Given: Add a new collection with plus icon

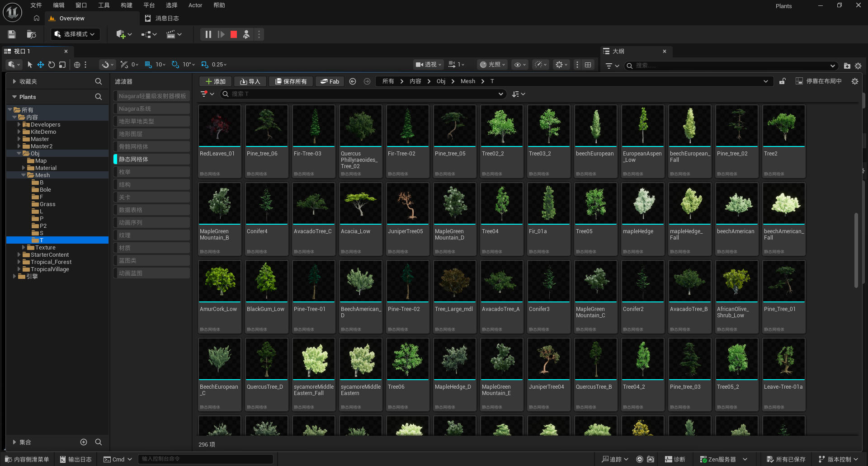Looking at the screenshot, I should (x=84, y=442).
